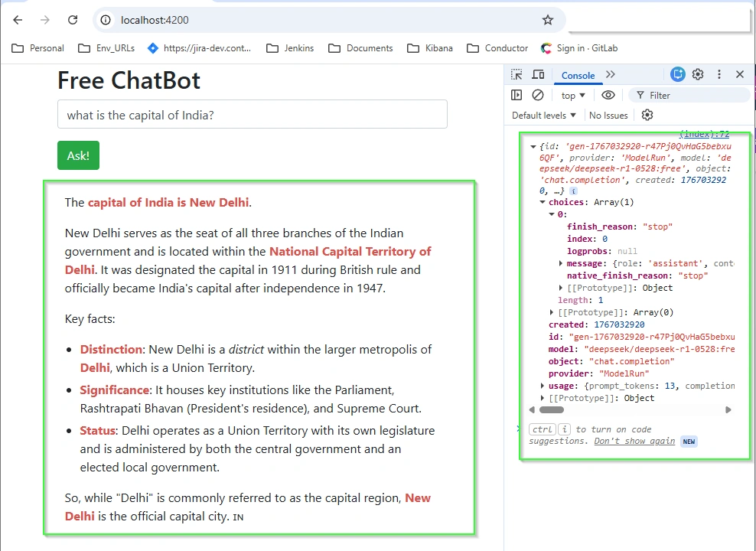The width and height of the screenshot is (756, 551).
Task: Open the top JavaScript context dropdown
Action: pos(573,96)
